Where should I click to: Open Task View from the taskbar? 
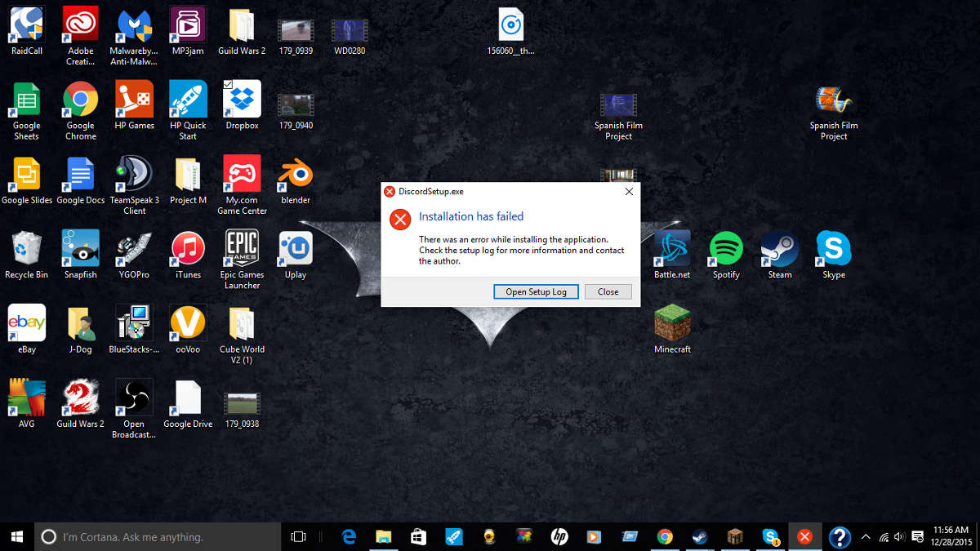(x=299, y=536)
